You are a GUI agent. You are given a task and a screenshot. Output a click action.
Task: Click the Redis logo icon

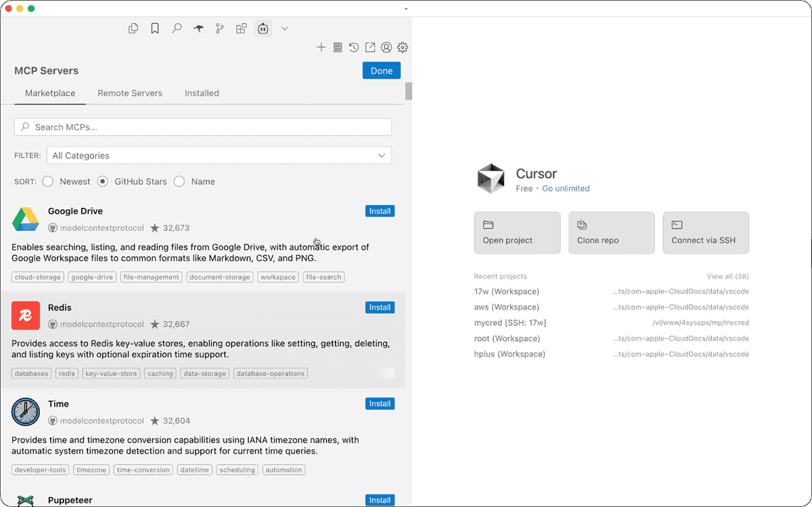click(x=26, y=315)
